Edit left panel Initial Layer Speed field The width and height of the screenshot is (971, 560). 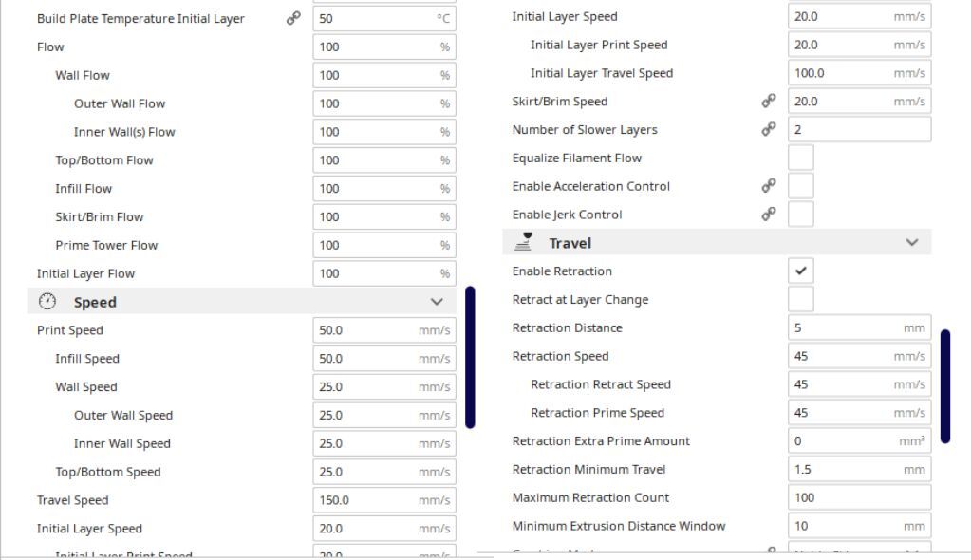pyautogui.click(x=384, y=529)
